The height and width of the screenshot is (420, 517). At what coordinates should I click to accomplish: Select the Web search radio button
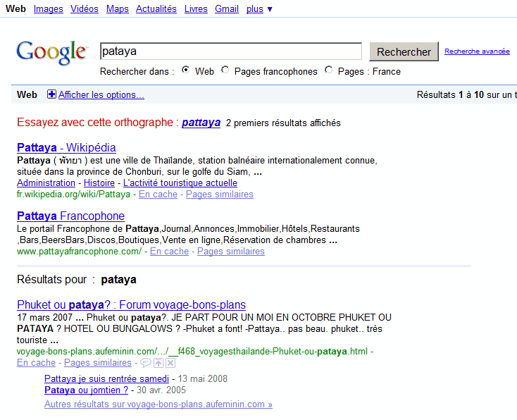click(x=186, y=70)
